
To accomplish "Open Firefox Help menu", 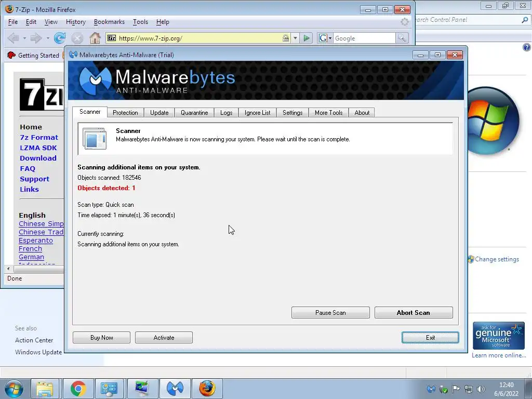I will click(163, 22).
